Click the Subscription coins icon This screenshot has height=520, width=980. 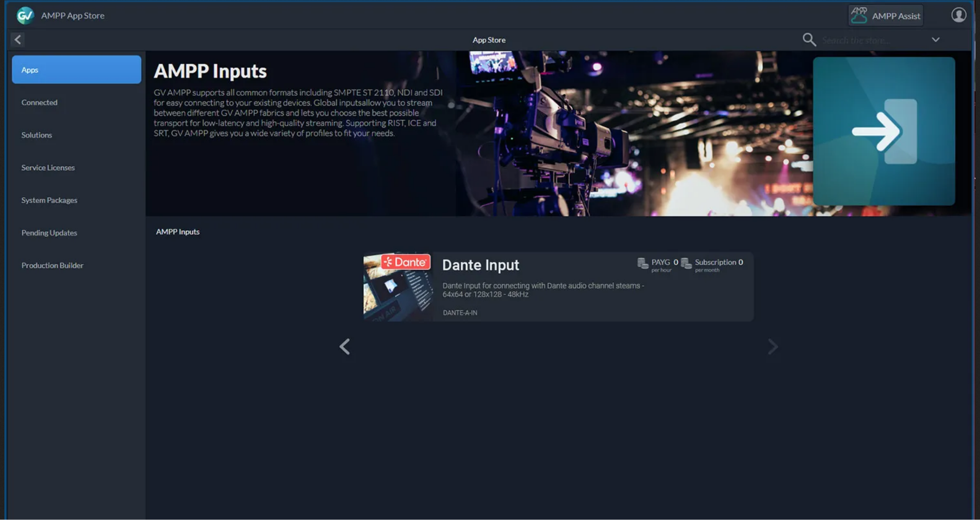coord(686,263)
